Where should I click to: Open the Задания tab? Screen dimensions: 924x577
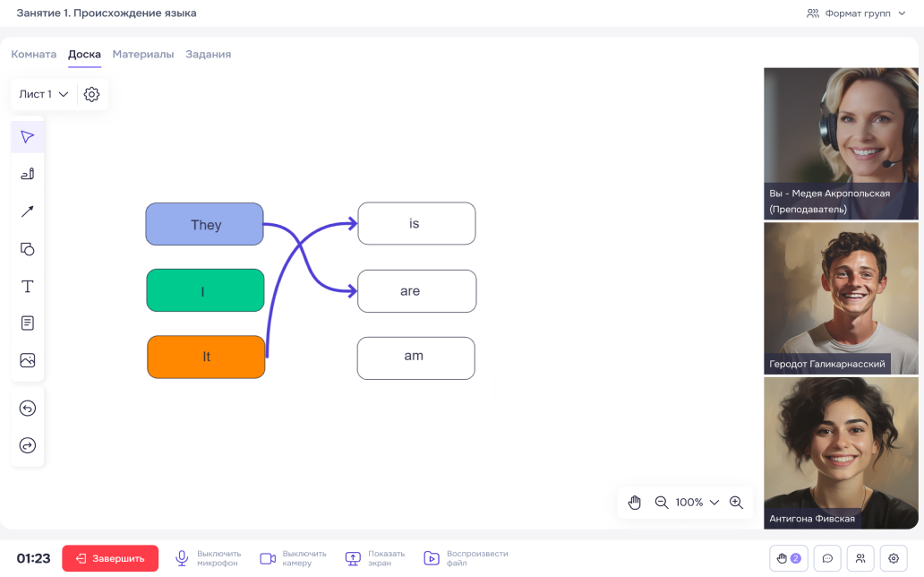click(x=208, y=55)
